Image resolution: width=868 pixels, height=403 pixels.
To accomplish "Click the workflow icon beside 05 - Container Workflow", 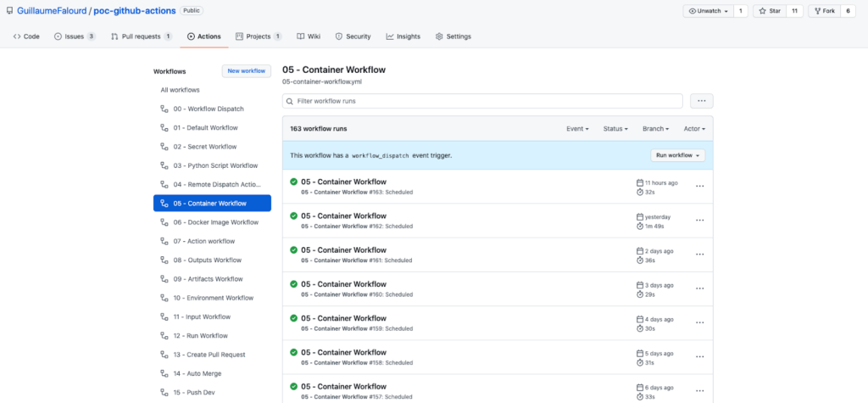I will pyautogui.click(x=164, y=203).
